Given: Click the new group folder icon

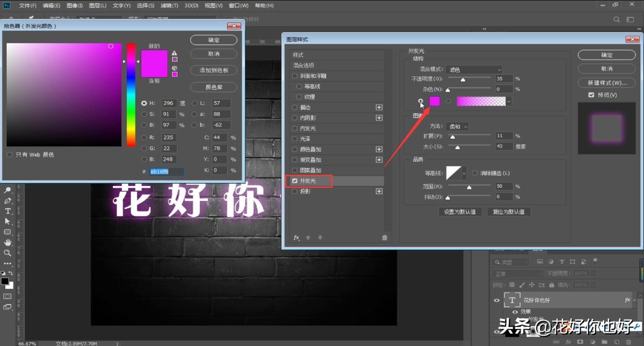Looking at the screenshot, I should [605, 342].
